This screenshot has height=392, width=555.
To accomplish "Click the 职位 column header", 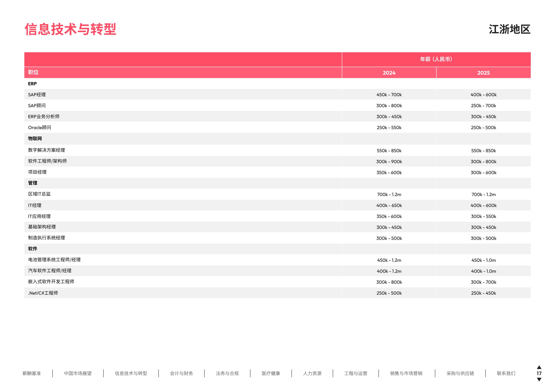I will pos(33,72).
